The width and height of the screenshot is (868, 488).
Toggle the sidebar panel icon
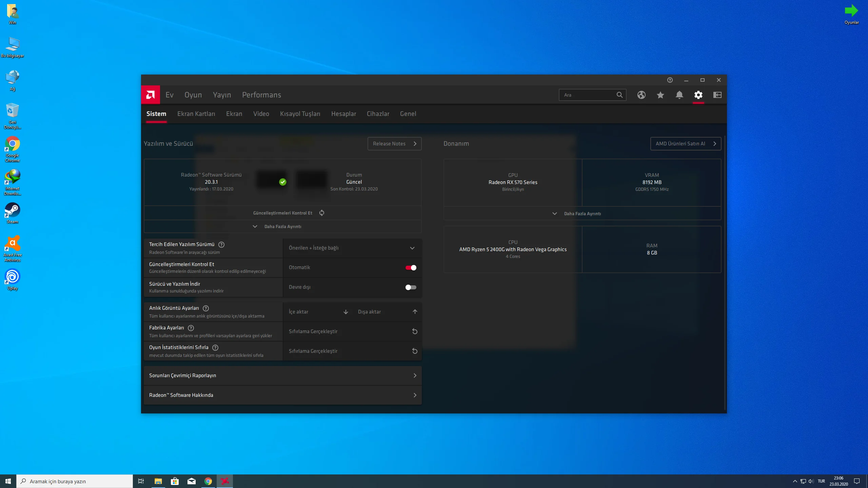pyautogui.click(x=717, y=95)
